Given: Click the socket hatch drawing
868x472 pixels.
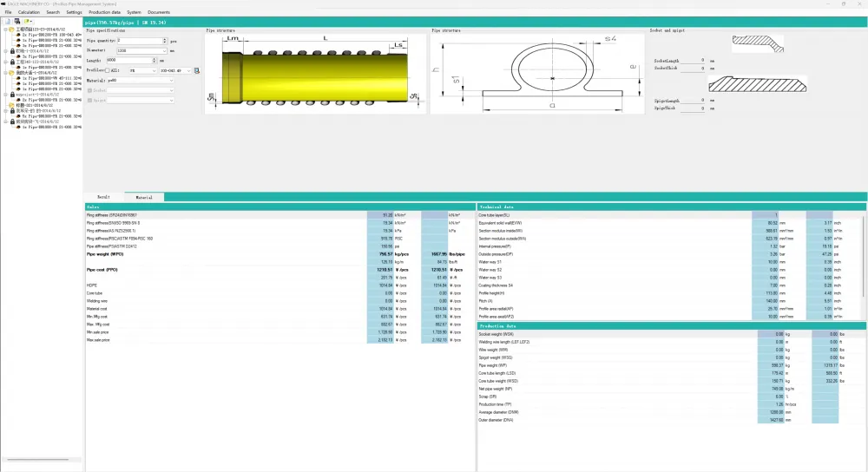Looking at the screenshot, I should (758, 43).
